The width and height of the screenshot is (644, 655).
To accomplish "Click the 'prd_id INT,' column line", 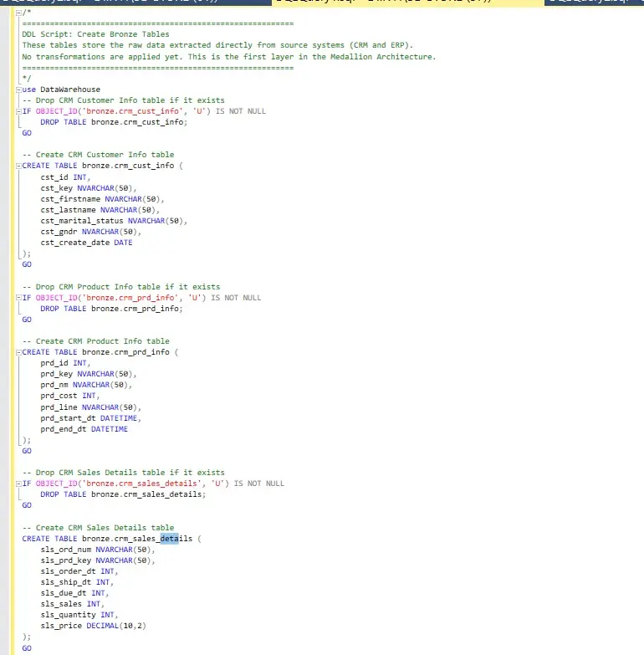I will tap(65, 363).
